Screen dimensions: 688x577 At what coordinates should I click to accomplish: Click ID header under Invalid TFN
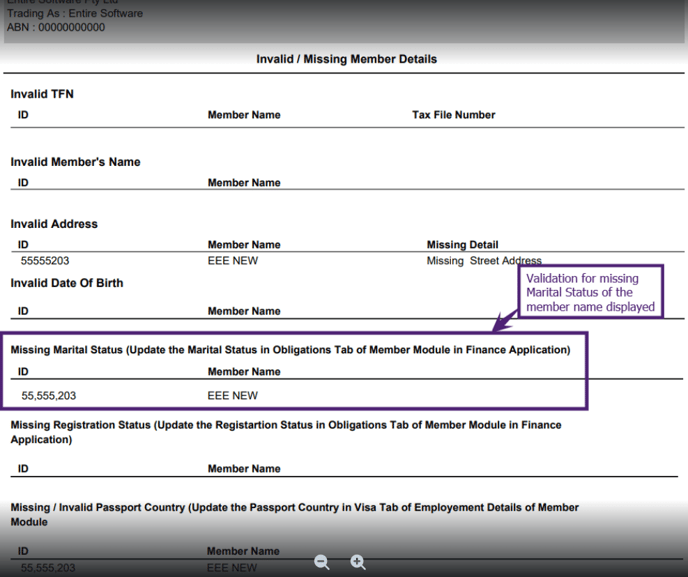[23, 115]
